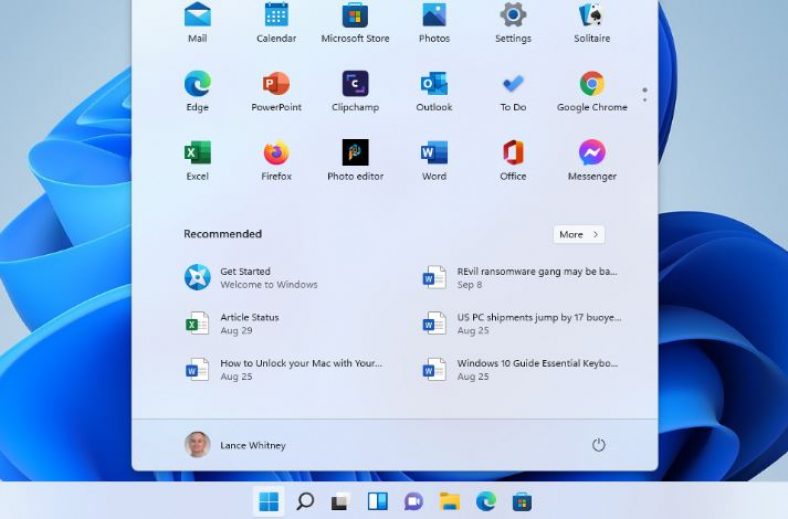The image size is (788, 519).
Task: Open Microsoft Store from pinned apps
Action: point(355,23)
